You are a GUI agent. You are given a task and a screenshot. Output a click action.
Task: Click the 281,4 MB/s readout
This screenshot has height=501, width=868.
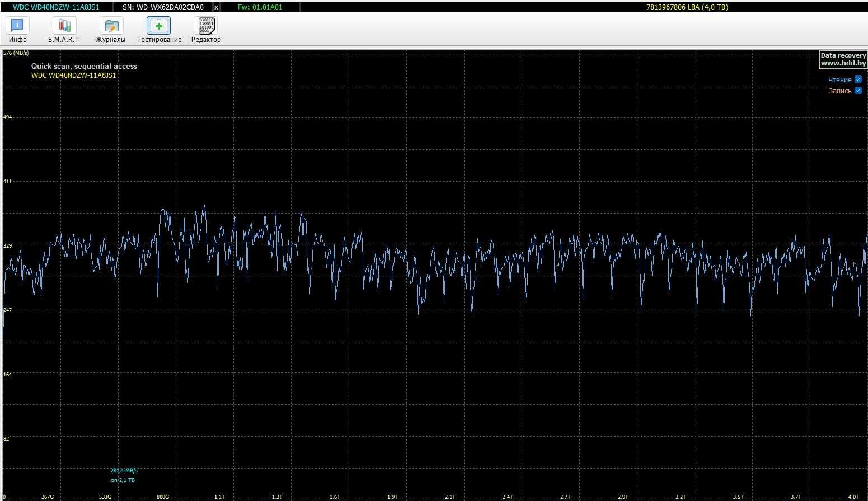[x=124, y=471]
